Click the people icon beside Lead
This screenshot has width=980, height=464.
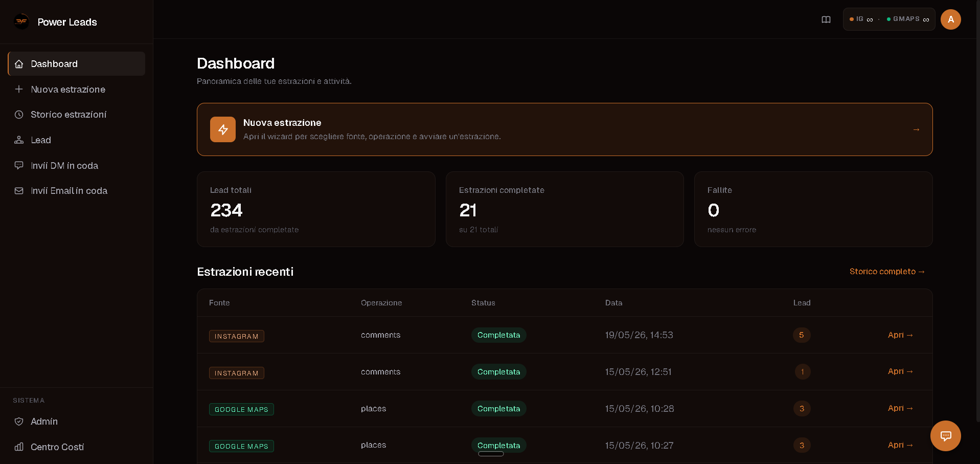[19, 140]
